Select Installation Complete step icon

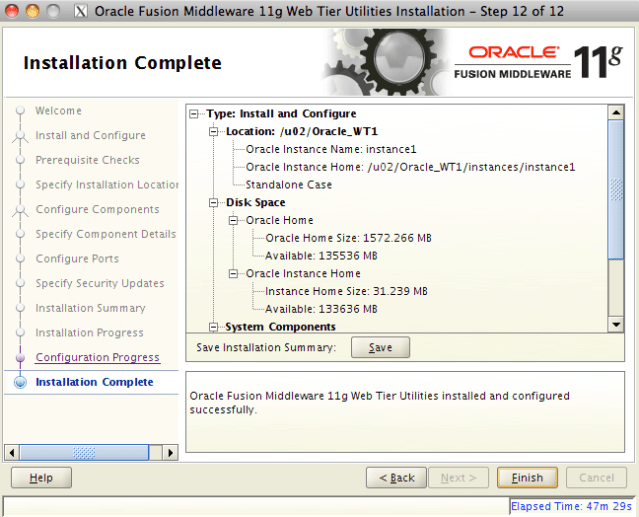coord(19,383)
